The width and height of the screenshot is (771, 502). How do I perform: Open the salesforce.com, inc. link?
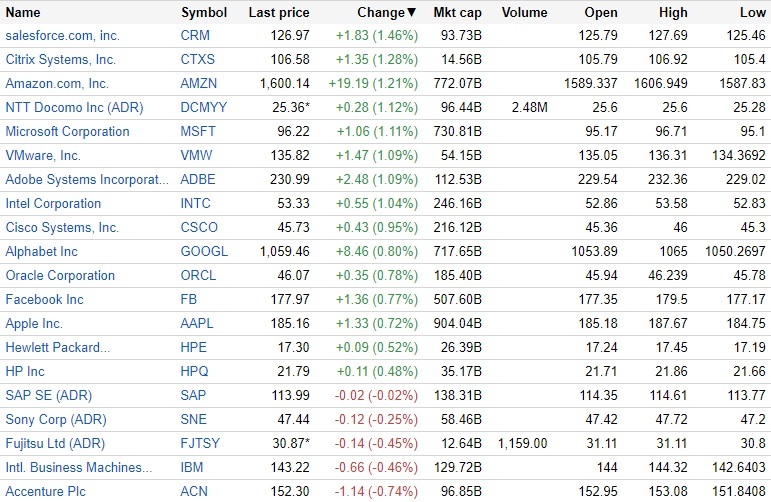click(62, 36)
